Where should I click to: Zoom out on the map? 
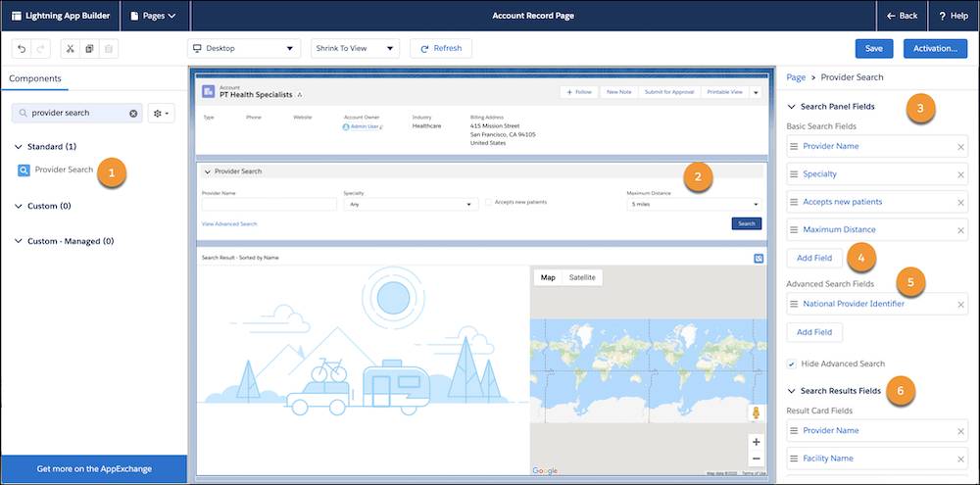pyautogui.click(x=756, y=459)
